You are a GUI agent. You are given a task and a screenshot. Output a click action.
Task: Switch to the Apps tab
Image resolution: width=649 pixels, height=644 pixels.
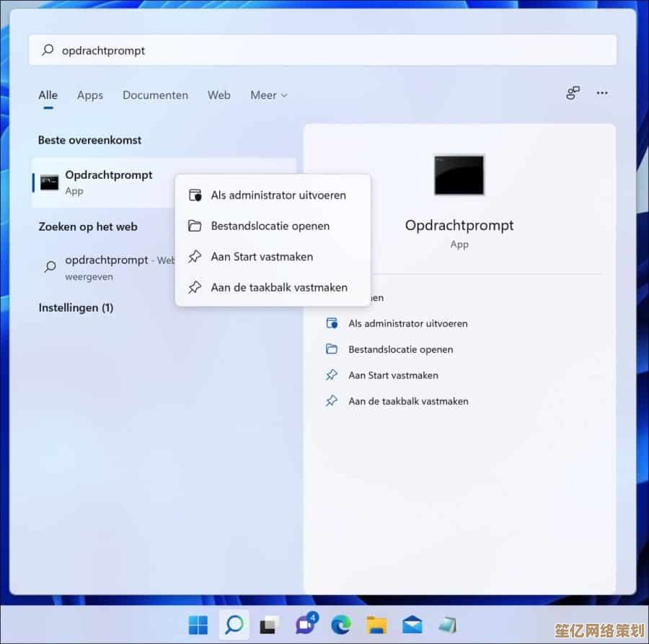[90, 95]
